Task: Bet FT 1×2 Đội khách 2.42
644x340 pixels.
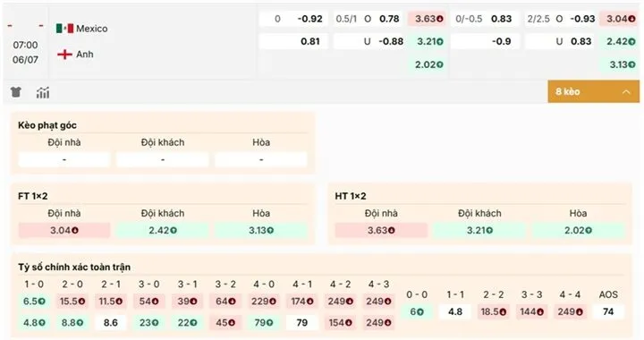Action: click(x=163, y=230)
